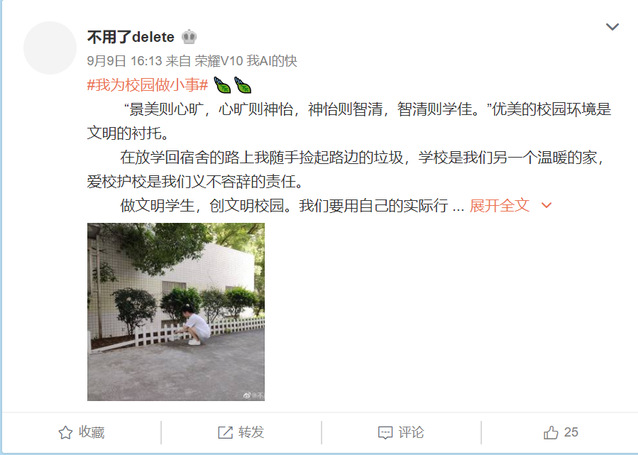Like the post with thumbs-up icon

point(551,432)
